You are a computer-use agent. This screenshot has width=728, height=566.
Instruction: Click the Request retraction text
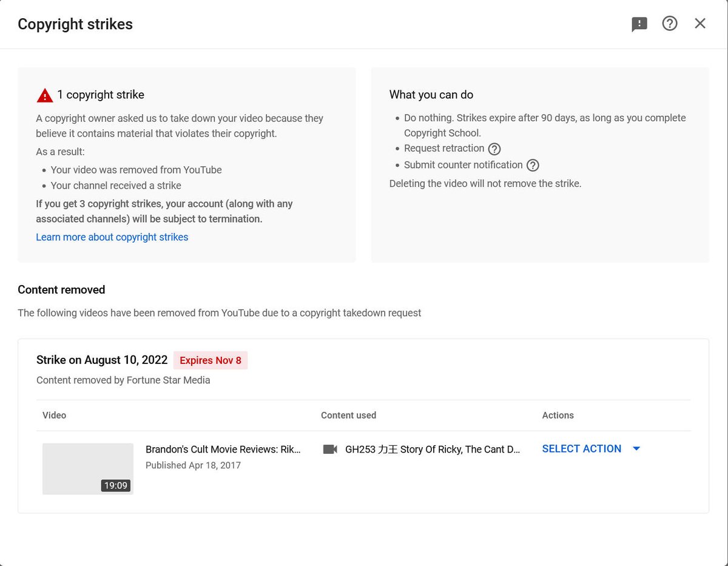click(444, 149)
